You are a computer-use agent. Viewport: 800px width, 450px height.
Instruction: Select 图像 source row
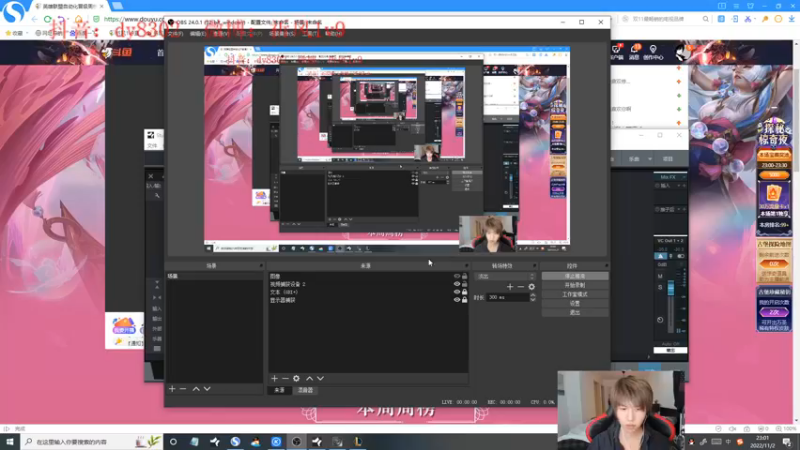tap(368, 277)
